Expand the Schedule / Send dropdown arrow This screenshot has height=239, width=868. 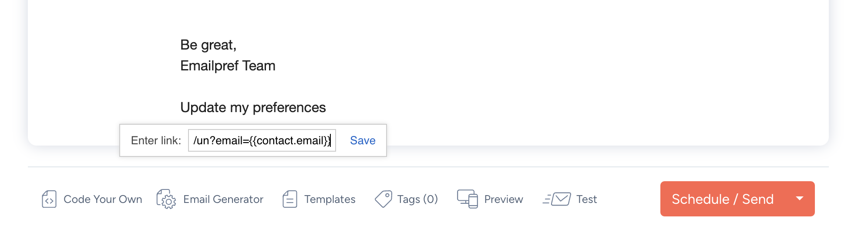coord(799,199)
